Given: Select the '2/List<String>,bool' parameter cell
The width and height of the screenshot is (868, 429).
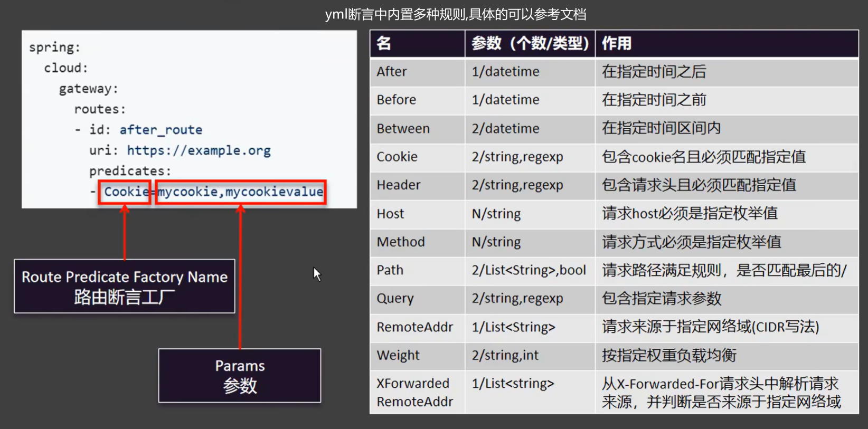Looking at the screenshot, I should pos(530,270).
